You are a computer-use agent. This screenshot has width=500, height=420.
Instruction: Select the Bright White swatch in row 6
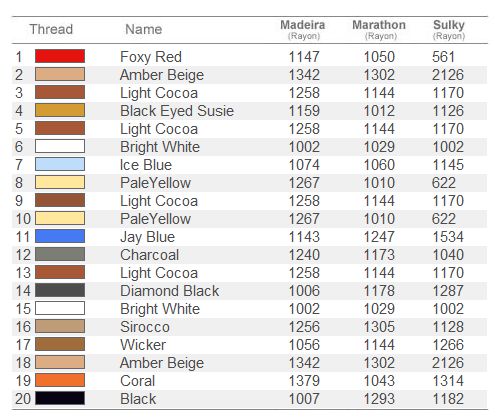60,146
